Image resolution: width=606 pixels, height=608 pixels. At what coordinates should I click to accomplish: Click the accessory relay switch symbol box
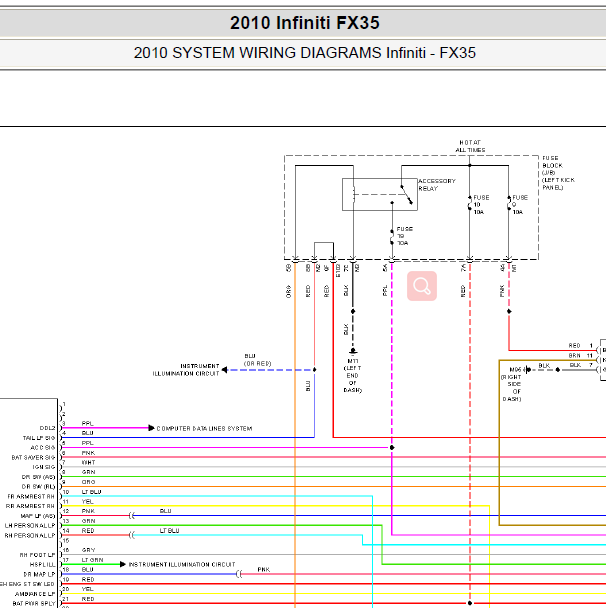[x=380, y=194]
